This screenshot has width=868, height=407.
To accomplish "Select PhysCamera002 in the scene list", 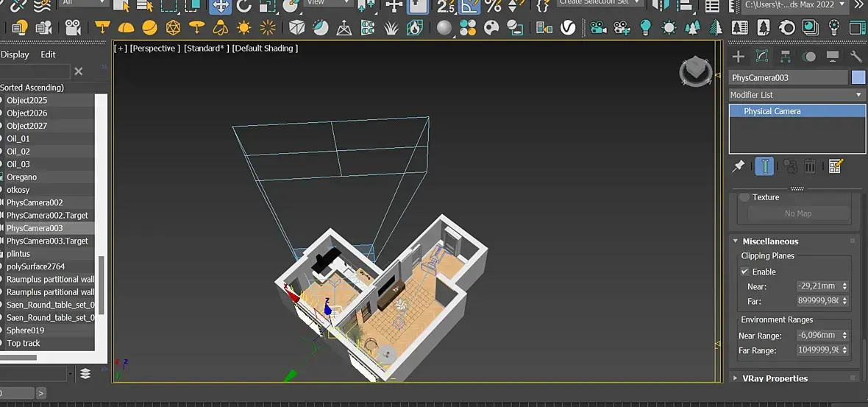I will [x=35, y=202].
